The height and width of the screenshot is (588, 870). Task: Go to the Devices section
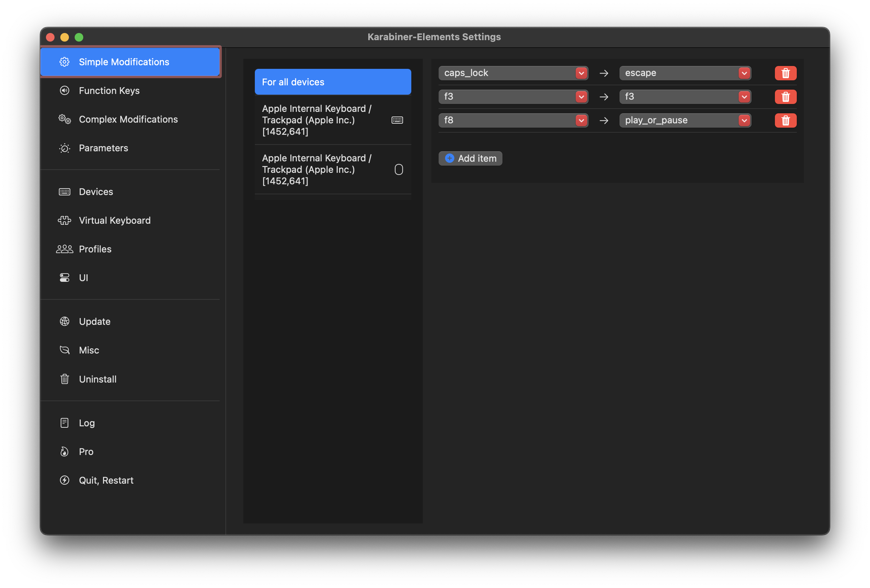click(x=96, y=192)
